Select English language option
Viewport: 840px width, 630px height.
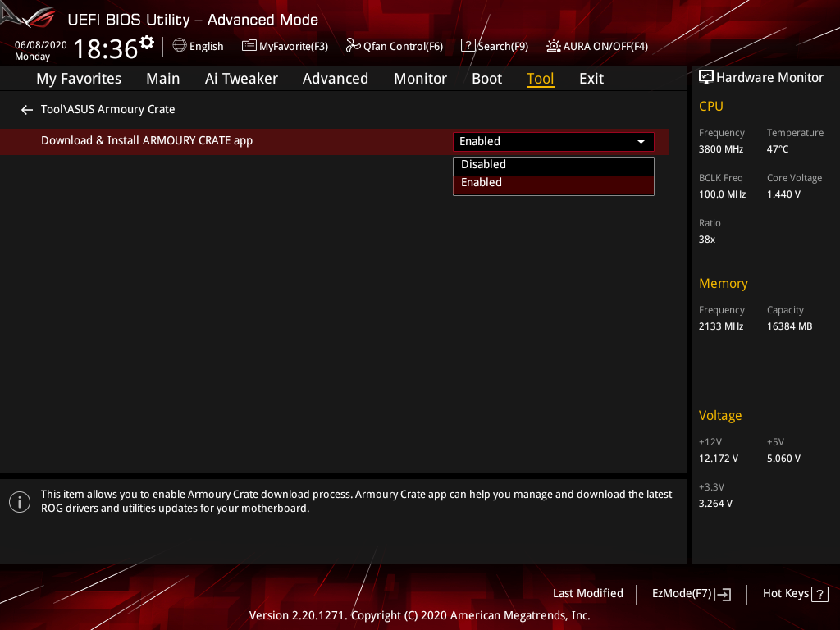click(x=206, y=47)
